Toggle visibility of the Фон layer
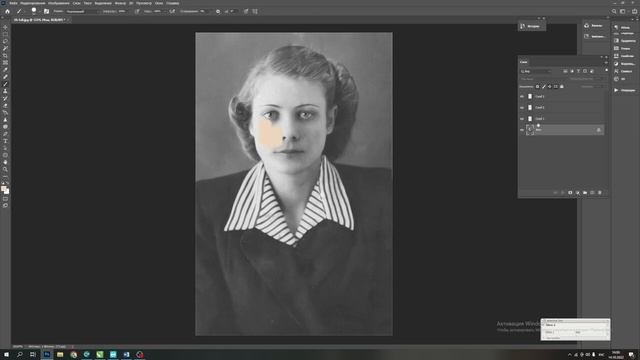This screenshot has height=360, width=640. [x=522, y=130]
